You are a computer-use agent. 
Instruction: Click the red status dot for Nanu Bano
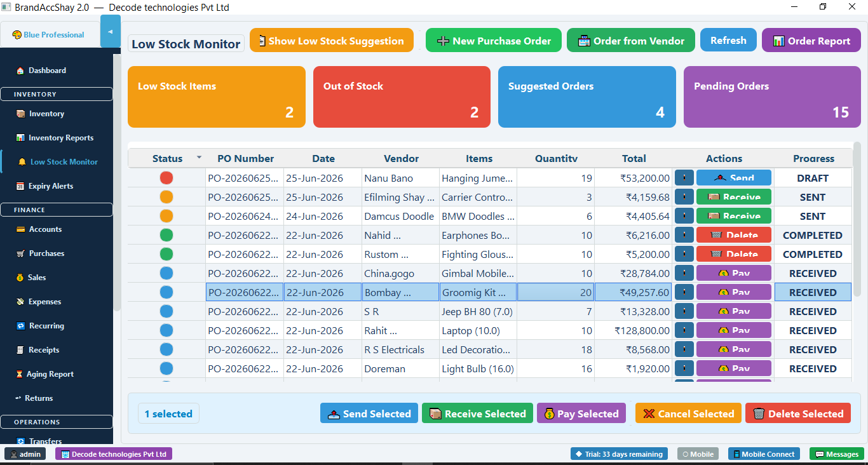tap(166, 178)
